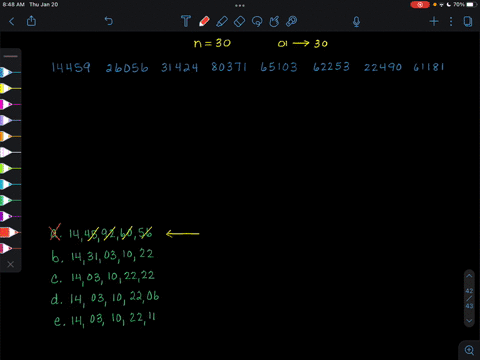Open the share/export menu
This screenshot has width=480, height=360.
click(31, 21)
